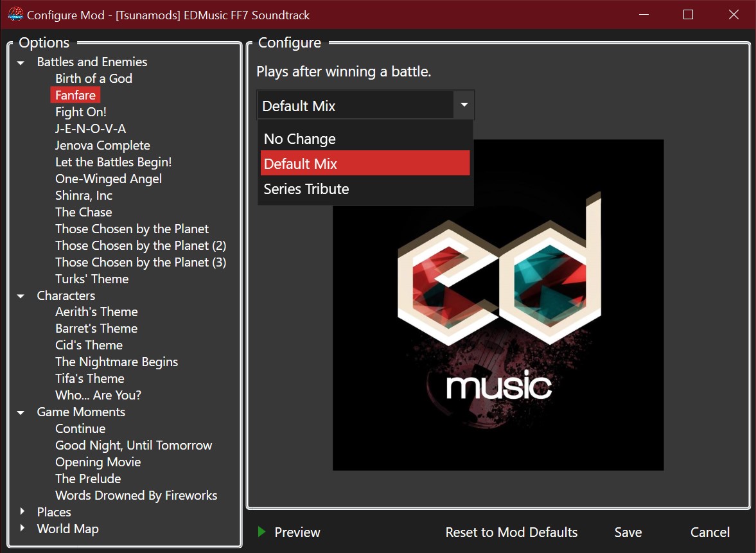Collapse the Characters group
The image size is (756, 553).
[21, 296]
